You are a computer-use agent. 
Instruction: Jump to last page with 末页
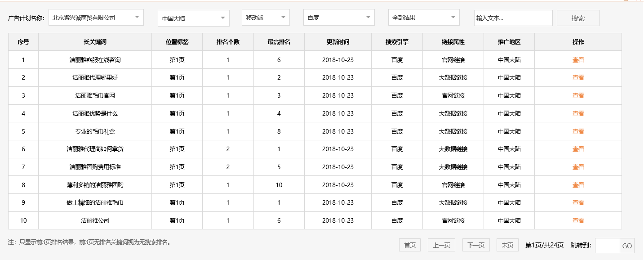click(x=507, y=245)
